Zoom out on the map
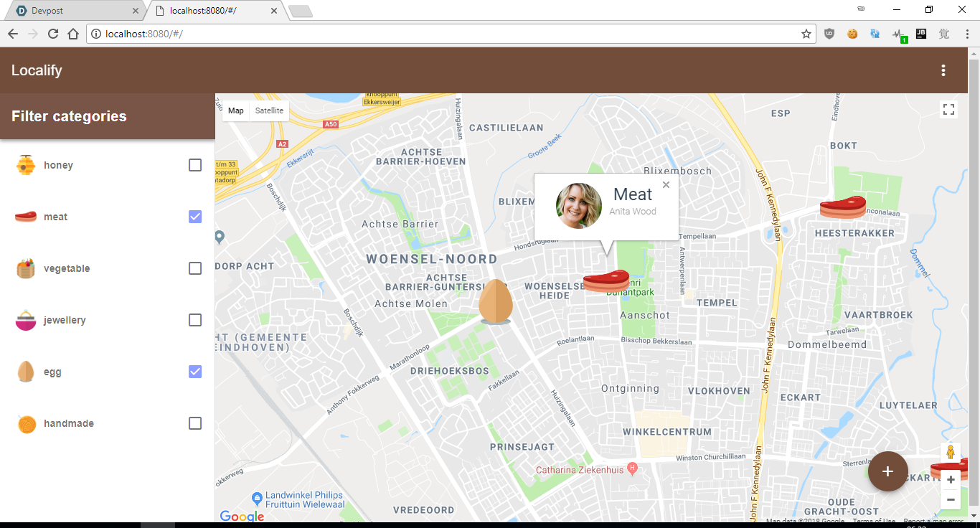Viewport: 980px width, 528px height. pyautogui.click(x=951, y=499)
